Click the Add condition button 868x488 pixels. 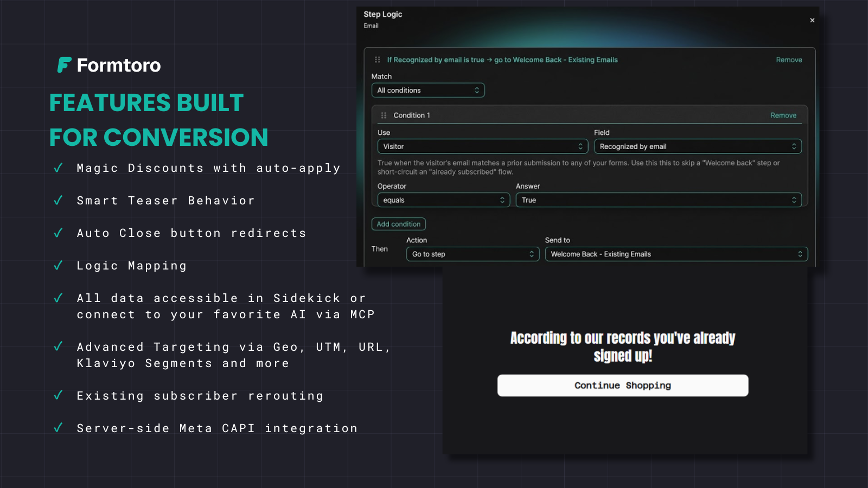(399, 224)
